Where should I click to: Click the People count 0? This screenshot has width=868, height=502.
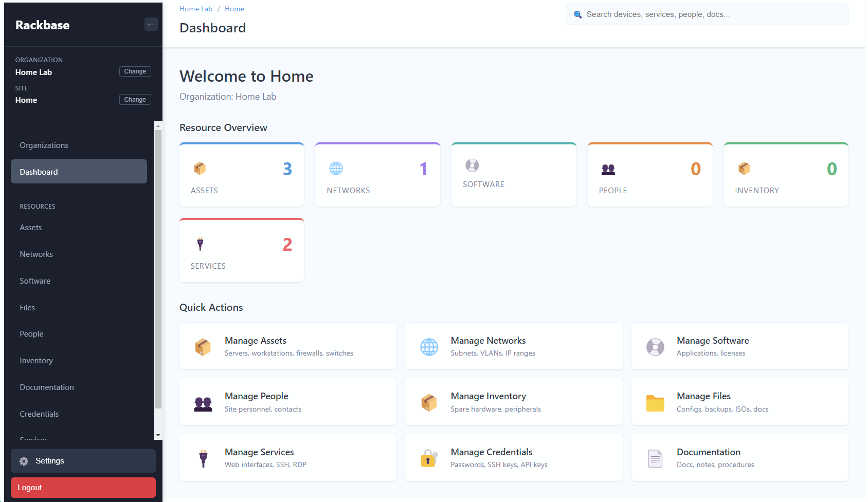[696, 169]
